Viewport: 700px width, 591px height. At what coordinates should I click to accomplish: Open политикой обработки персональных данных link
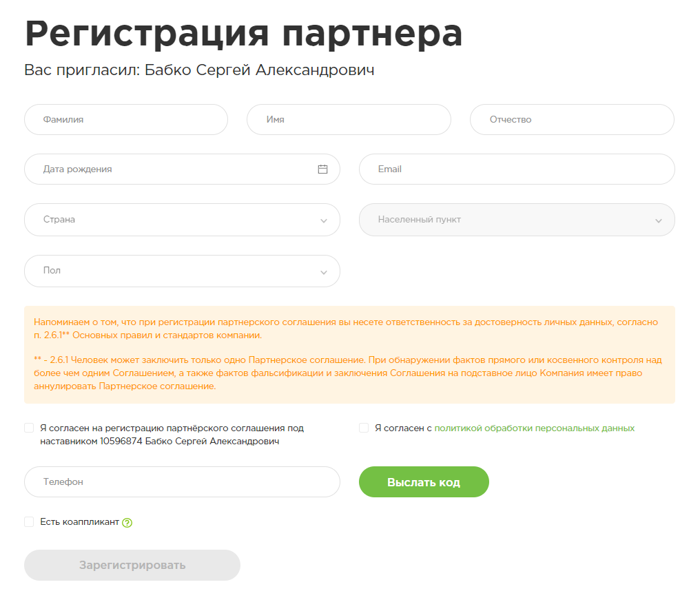(535, 428)
